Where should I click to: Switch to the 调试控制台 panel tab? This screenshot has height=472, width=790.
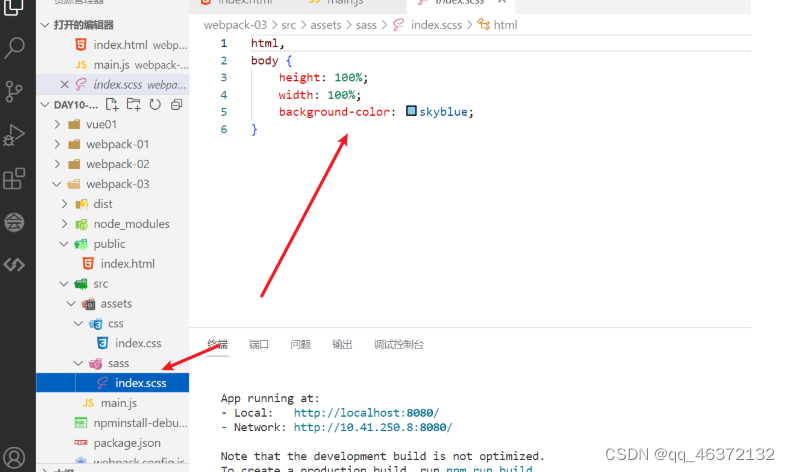(x=399, y=345)
